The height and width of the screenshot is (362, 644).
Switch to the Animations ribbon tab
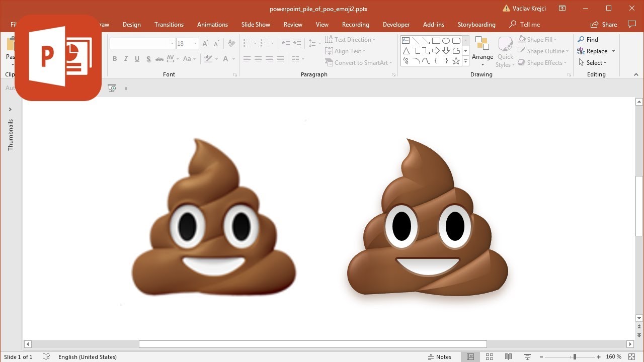[x=212, y=24]
